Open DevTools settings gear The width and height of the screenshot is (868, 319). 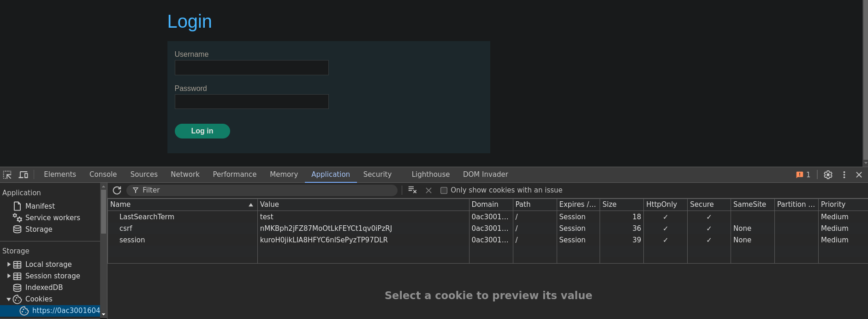click(828, 175)
